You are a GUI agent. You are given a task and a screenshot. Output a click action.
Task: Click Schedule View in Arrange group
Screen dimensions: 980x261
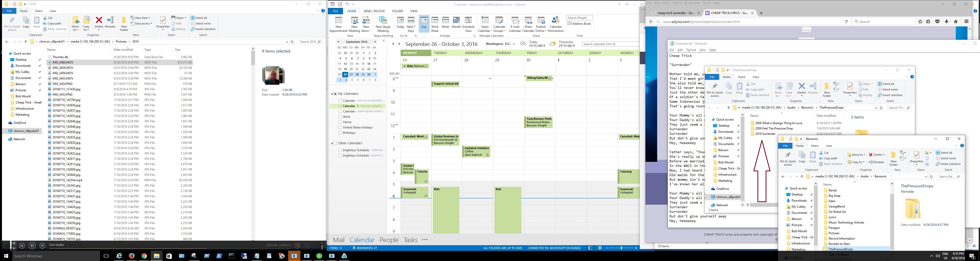pos(468,23)
